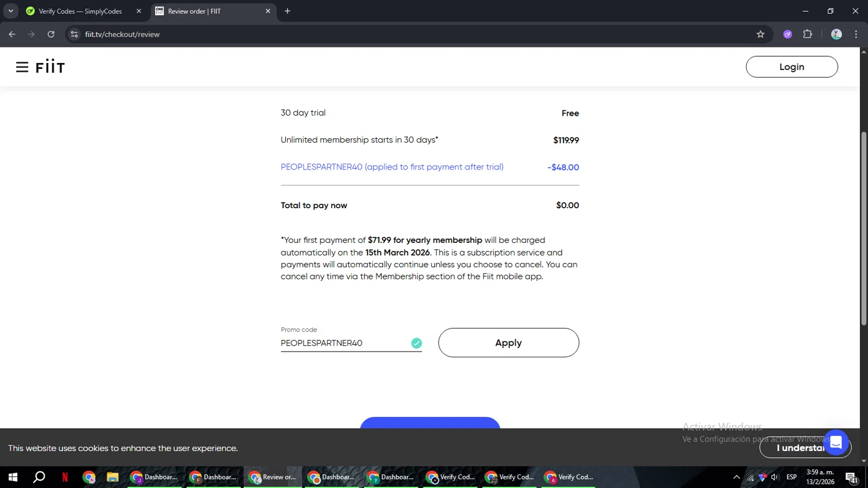Switch to Verify Codes — SimplyCodes tab
868x488 pixels.
coord(80,11)
